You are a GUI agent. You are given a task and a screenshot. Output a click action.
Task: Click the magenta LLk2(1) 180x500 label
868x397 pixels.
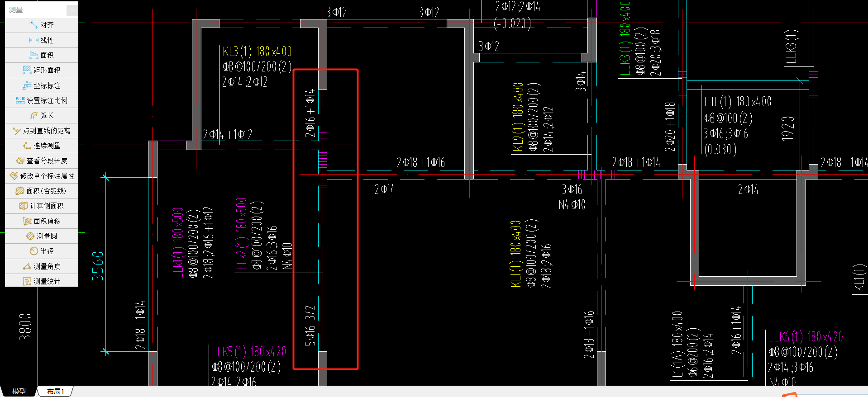pos(241,233)
